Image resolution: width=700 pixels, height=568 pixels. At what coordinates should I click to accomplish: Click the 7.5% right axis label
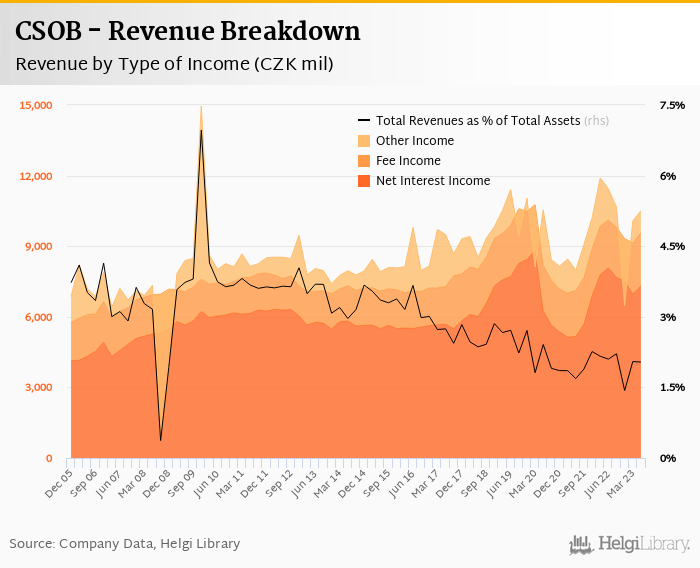pyautogui.click(x=672, y=105)
